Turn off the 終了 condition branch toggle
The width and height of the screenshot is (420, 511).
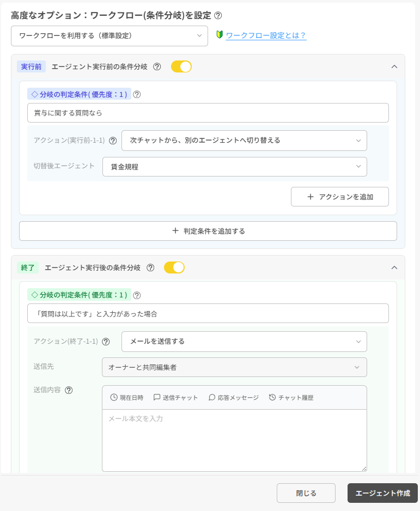[174, 267]
